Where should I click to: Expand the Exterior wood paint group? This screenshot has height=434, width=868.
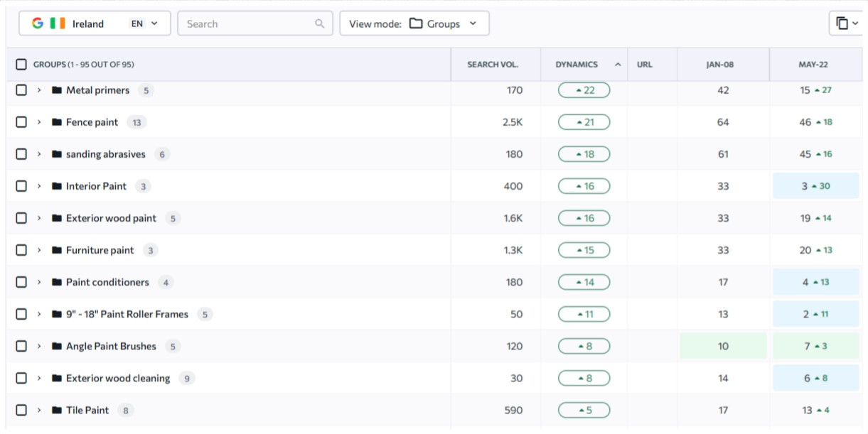[39, 218]
